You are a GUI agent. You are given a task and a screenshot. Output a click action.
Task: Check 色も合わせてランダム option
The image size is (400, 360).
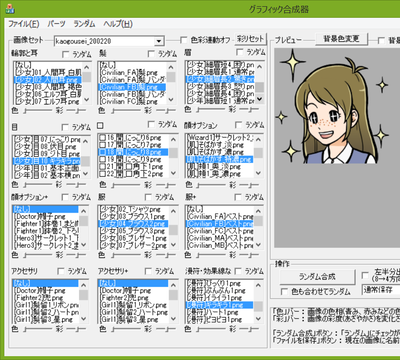[x=284, y=292]
